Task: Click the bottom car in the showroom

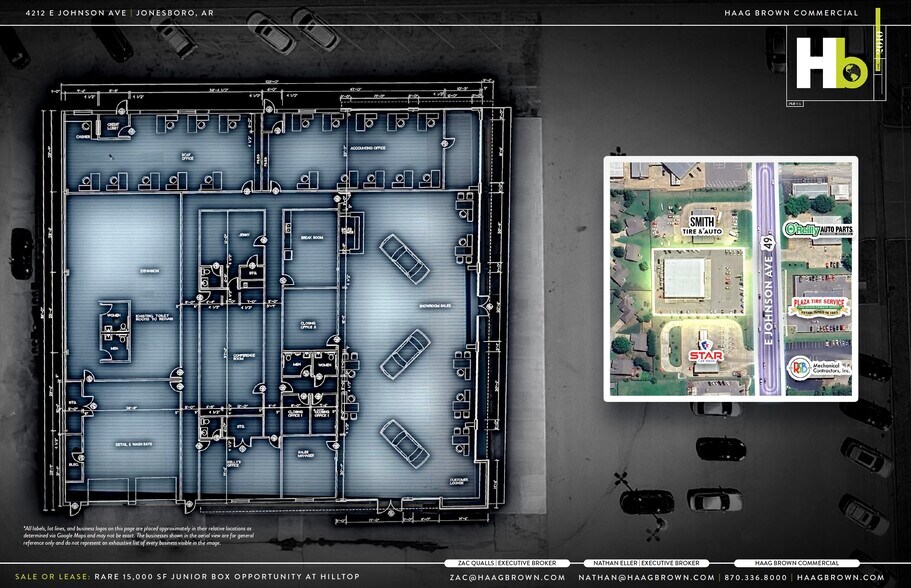Action: 404,442
